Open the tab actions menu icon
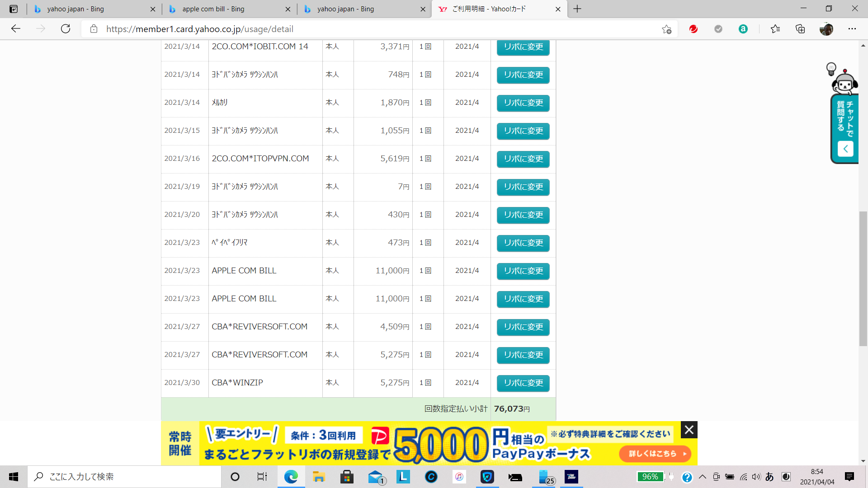Screen dimensions: 868x488 (14, 9)
